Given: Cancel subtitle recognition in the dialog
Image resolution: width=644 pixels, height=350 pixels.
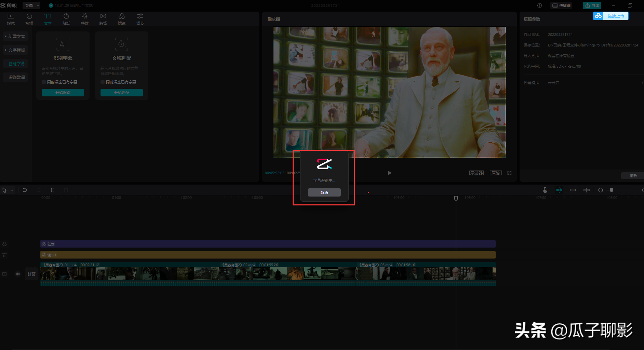Looking at the screenshot, I should (324, 192).
